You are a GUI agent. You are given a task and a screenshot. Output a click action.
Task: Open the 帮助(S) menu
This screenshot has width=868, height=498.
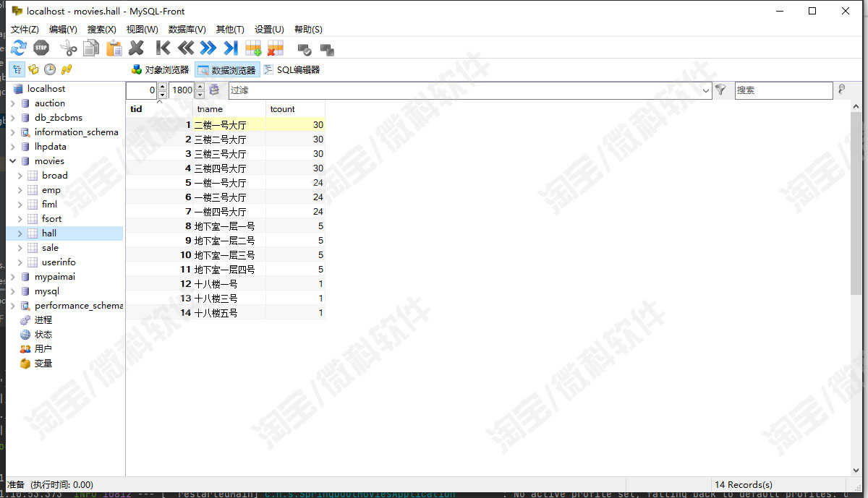(x=308, y=29)
